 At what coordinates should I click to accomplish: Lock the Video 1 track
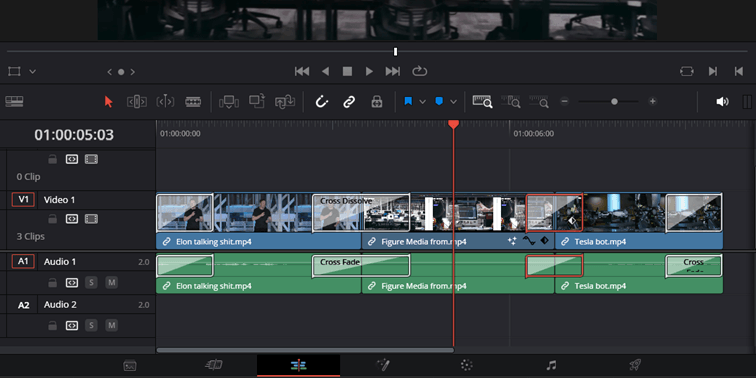53,219
